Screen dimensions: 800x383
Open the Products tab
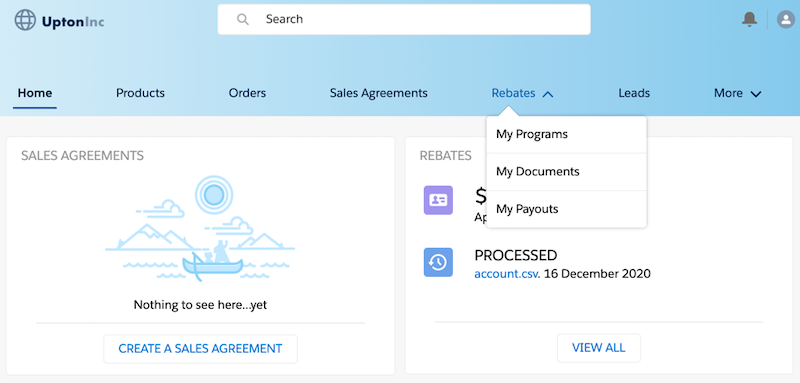click(140, 93)
